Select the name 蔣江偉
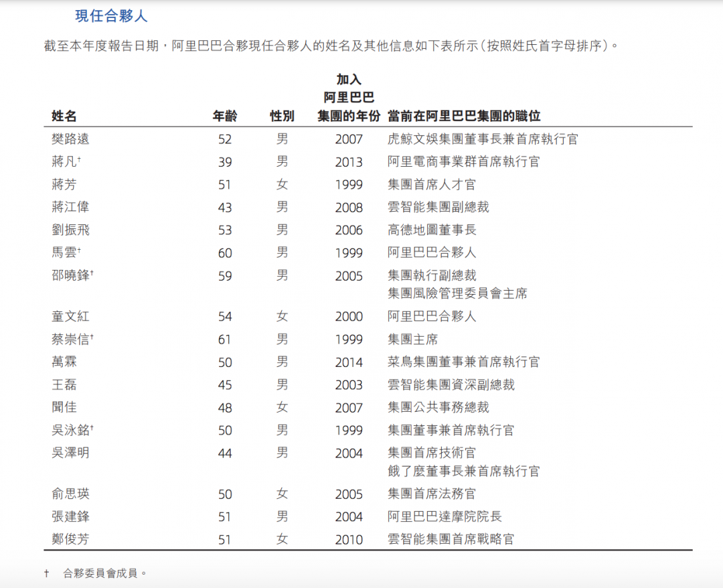Viewport: 723px width, 588px height. [x=70, y=207]
